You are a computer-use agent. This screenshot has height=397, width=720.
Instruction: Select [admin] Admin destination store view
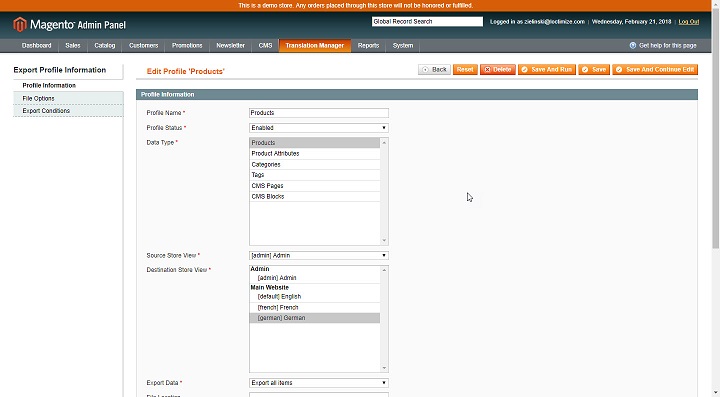pyautogui.click(x=315, y=278)
